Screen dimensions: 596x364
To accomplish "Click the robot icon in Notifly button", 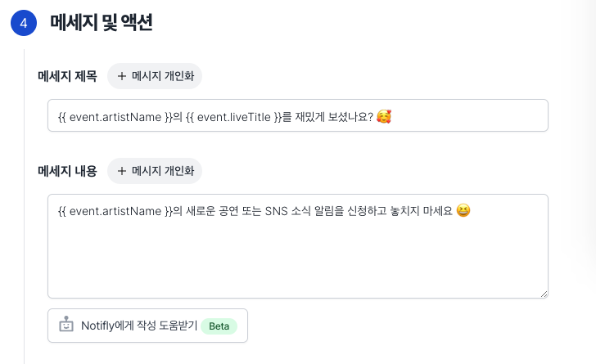I will coord(66,325).
